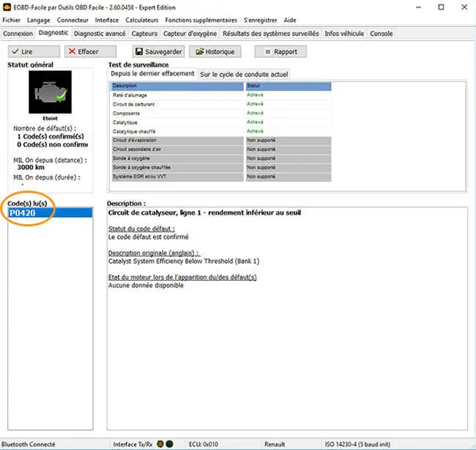Switch to the Capteur d'oxygène tab
476x450 pixels.
click(x=190, y=34)
